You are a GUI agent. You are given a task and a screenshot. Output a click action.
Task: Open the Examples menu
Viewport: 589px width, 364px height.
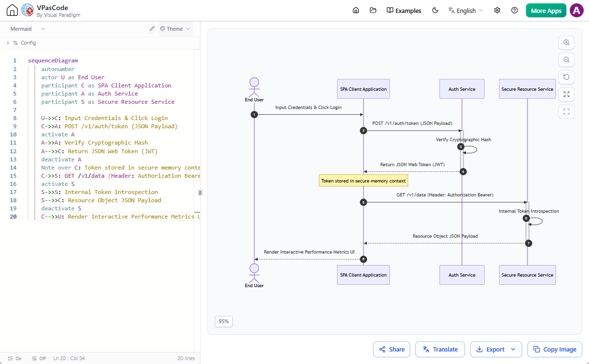pos(404,11)
